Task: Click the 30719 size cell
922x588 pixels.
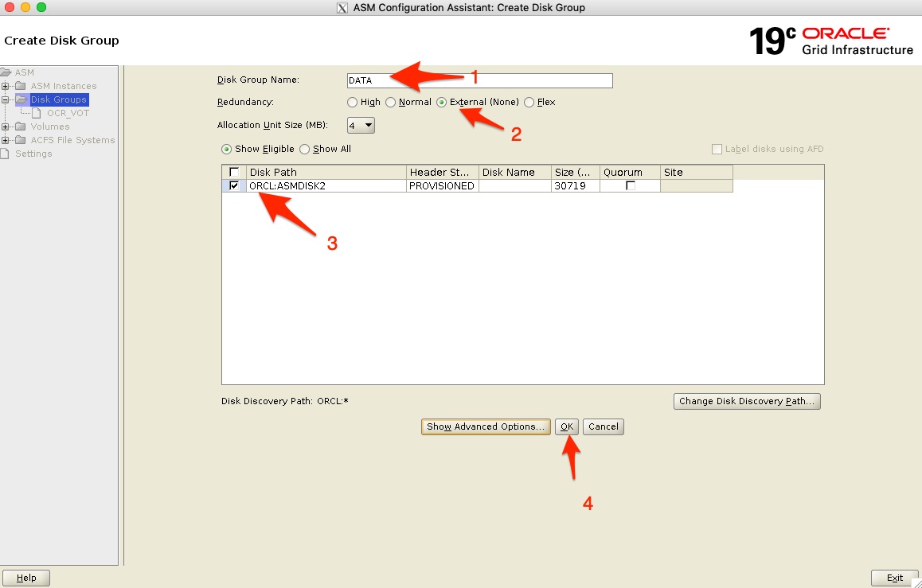Action: click(576, 185)
